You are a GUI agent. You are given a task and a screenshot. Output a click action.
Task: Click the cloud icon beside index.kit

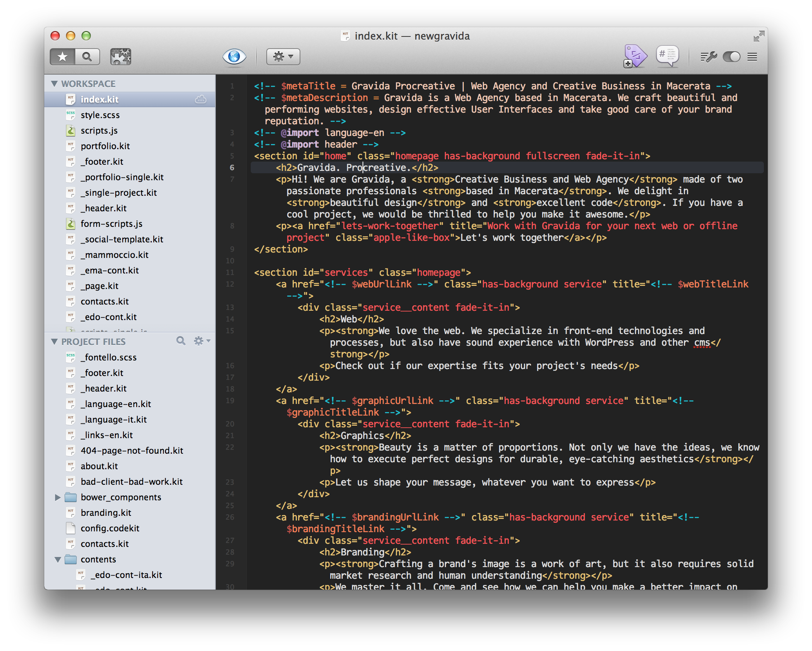pyautogui.click(x=200, y=99)
